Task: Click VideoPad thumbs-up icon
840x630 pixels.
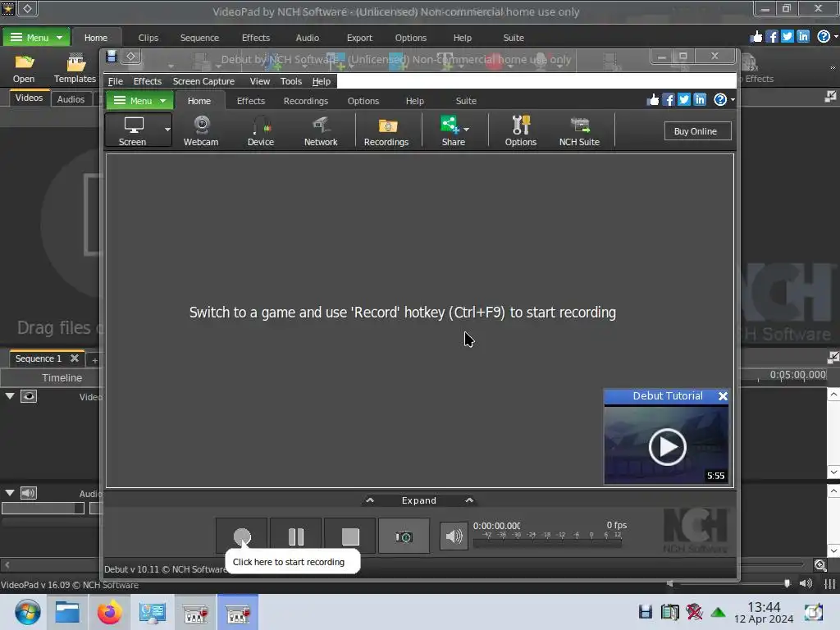Action: (756, 36)
